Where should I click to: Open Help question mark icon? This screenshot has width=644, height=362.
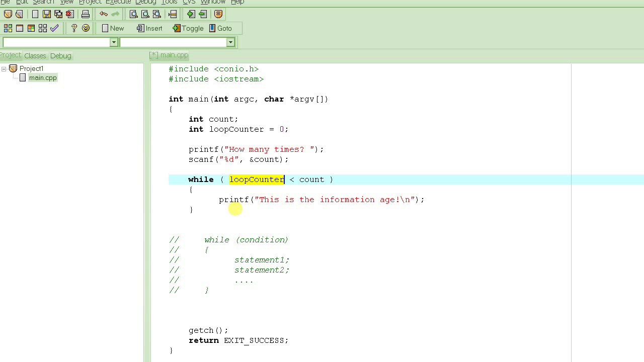[x=74, y=28]
